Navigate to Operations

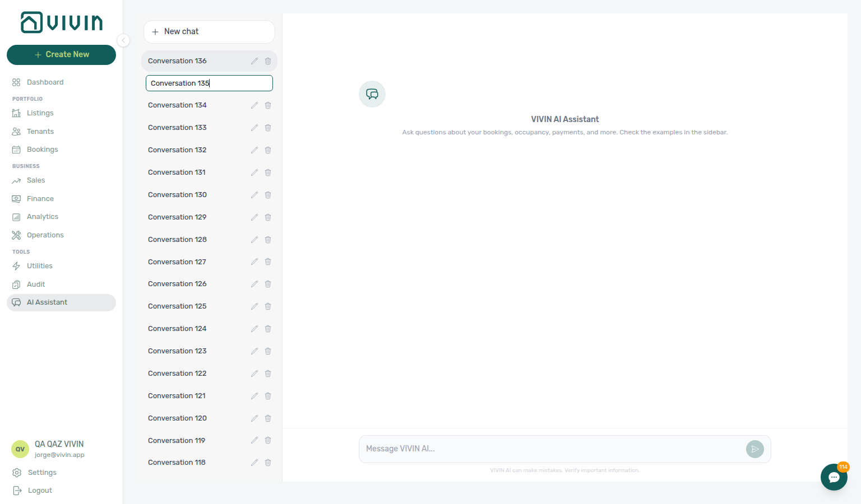(x=61, y=235)
